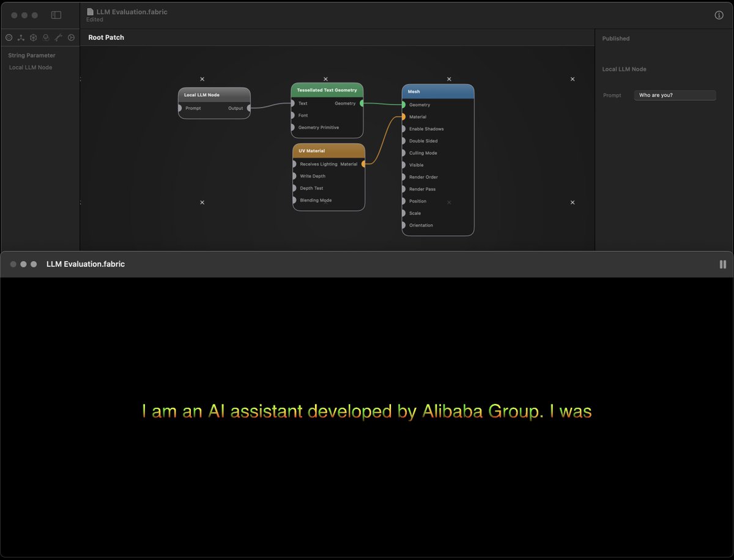Toggle the sidebar panel icon
The image size is (734, 560).
tap(56, 15)
